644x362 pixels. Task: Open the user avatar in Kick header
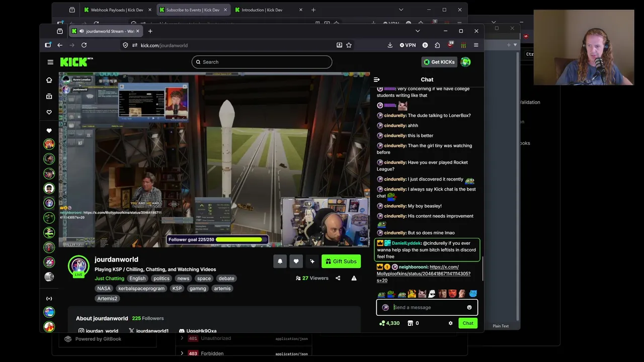(x=465, y=62)
